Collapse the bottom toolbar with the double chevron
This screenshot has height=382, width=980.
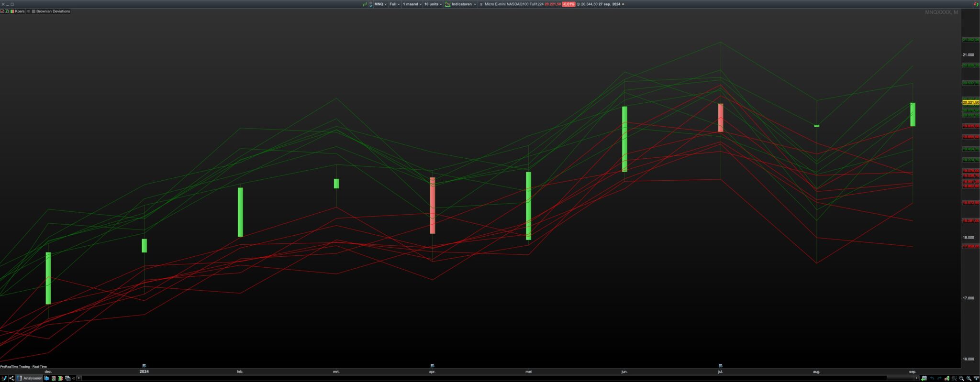click(x=74, y=378)
